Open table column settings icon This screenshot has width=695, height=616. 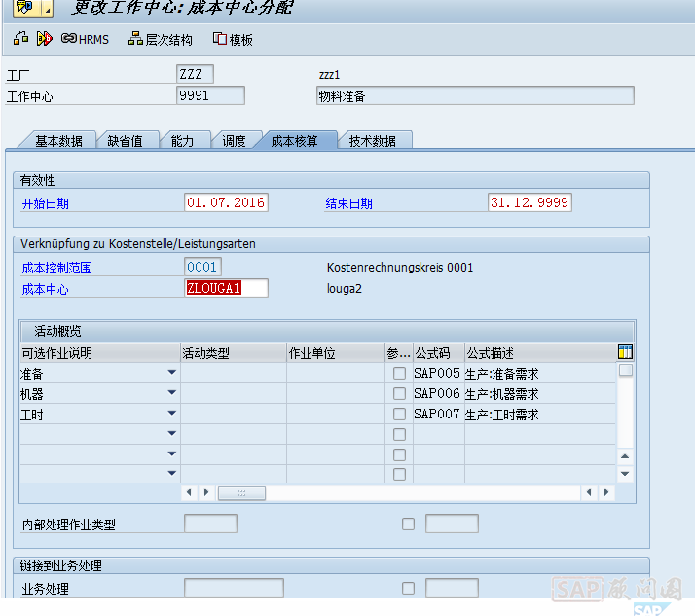point(626,352)
